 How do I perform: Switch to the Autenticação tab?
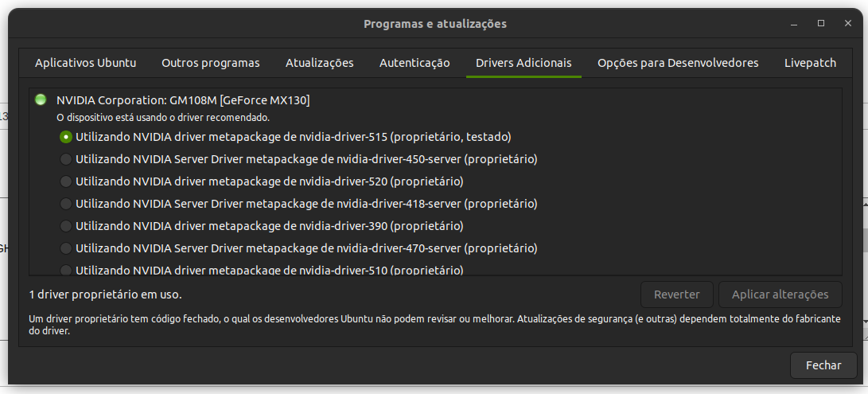[415, 63]
